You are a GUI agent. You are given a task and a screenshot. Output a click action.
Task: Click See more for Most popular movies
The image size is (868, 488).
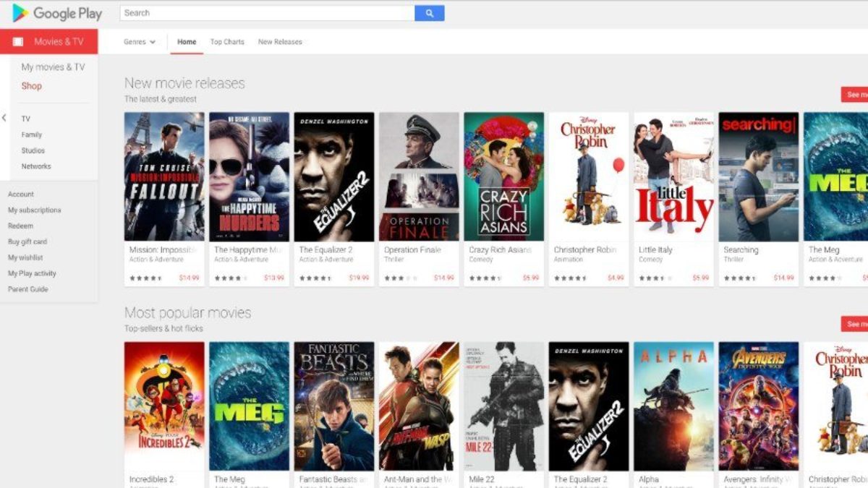(855, 324)
